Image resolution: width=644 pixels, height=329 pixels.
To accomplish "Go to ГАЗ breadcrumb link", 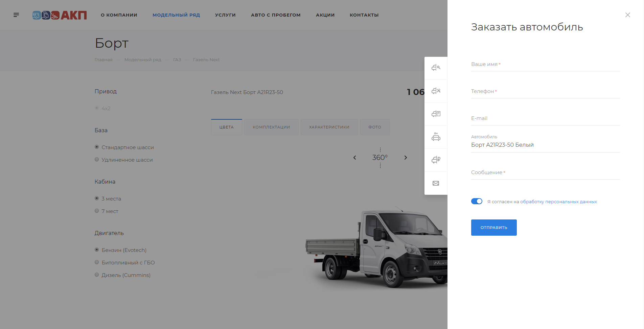I will pyautogui.click(x=177, y=60).
